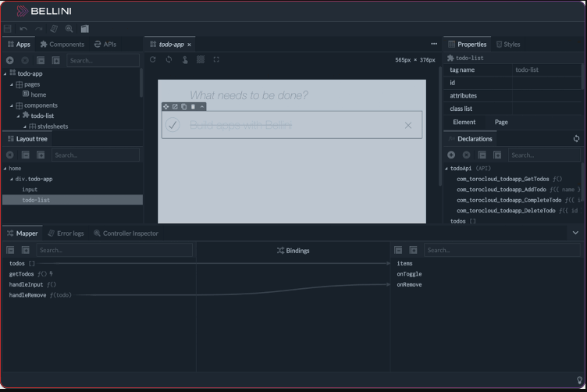The image size is (587, 392).
Task: Click the Undo arrow icon
Action: pyautogui.click(x=23, y=29)
